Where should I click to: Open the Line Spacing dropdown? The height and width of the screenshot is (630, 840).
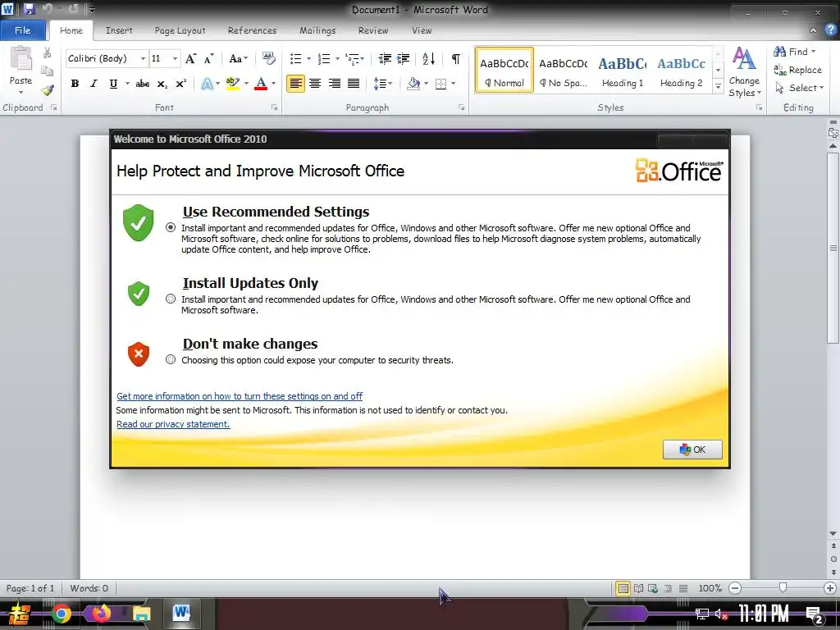pos(382,84)
